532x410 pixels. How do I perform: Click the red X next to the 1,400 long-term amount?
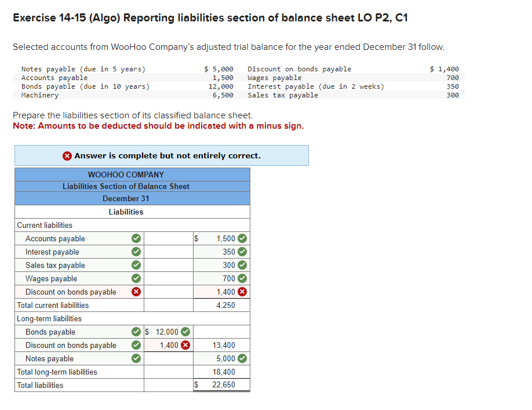187,345
